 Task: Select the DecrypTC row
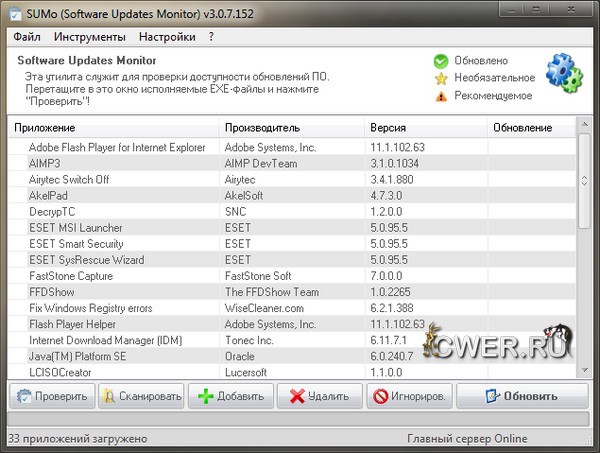(292, 212)
